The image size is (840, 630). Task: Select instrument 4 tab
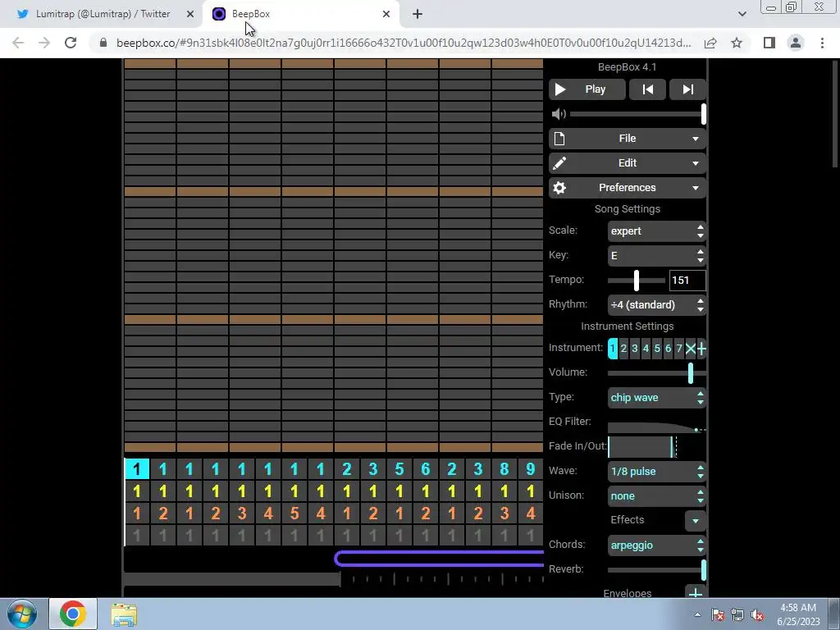(x=646, y=349)
